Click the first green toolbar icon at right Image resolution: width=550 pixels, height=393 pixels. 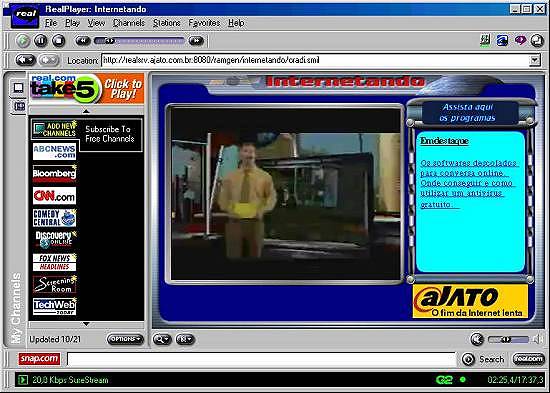point(485,40)
